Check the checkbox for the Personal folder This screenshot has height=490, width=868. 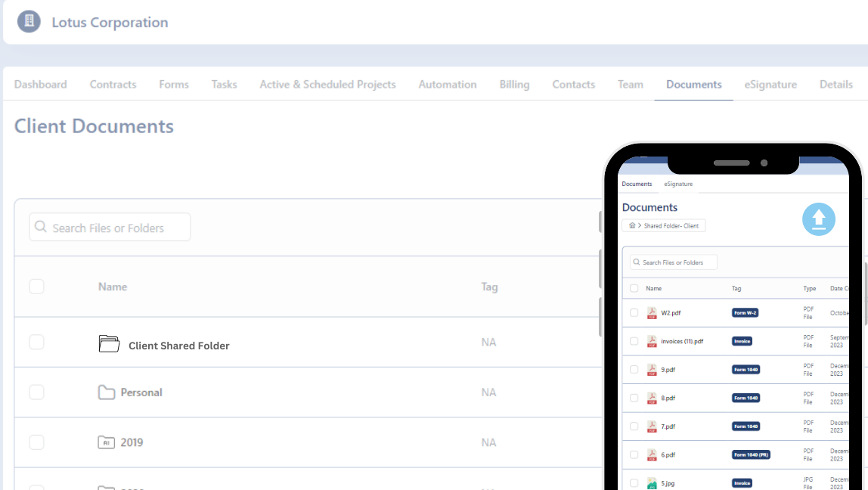pos(36,392)
